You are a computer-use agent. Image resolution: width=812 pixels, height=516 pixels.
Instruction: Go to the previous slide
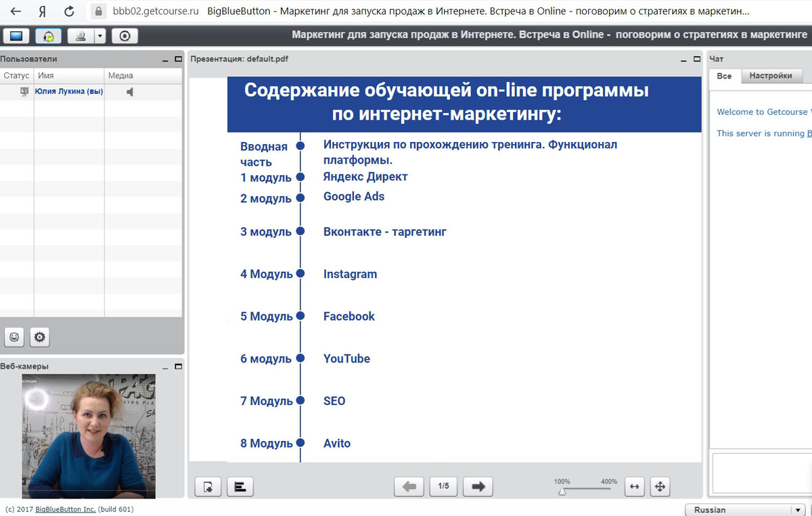point(409,486)
